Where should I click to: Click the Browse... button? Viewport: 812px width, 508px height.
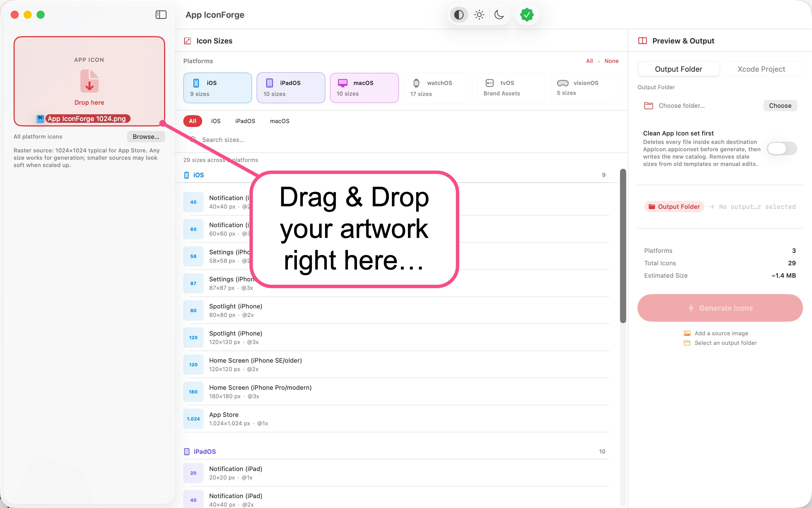(x=146, y=137)
